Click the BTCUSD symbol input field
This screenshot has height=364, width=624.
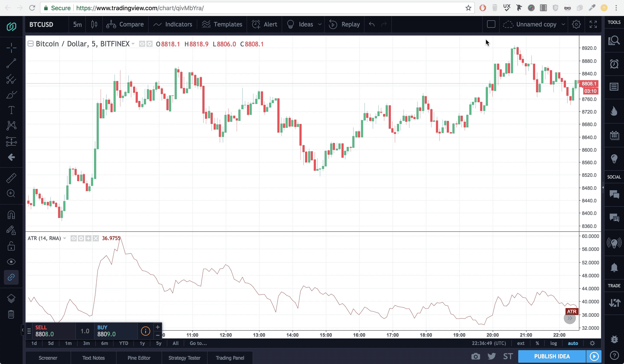(41, 24)
